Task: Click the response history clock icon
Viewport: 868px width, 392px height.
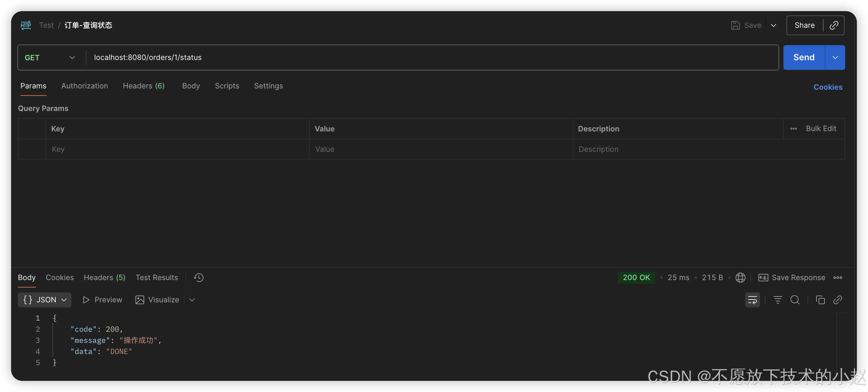Action: [198, 277]
